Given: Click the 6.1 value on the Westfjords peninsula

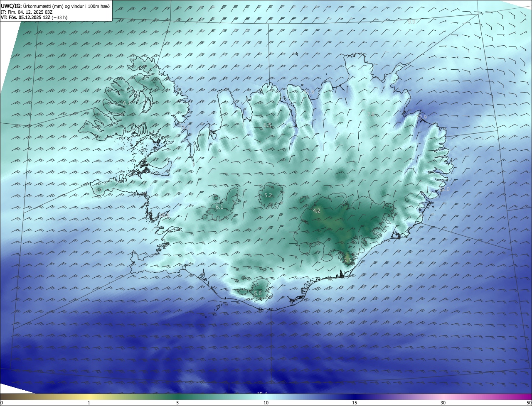Looking at the screenshot, I should tap(126, 103).
